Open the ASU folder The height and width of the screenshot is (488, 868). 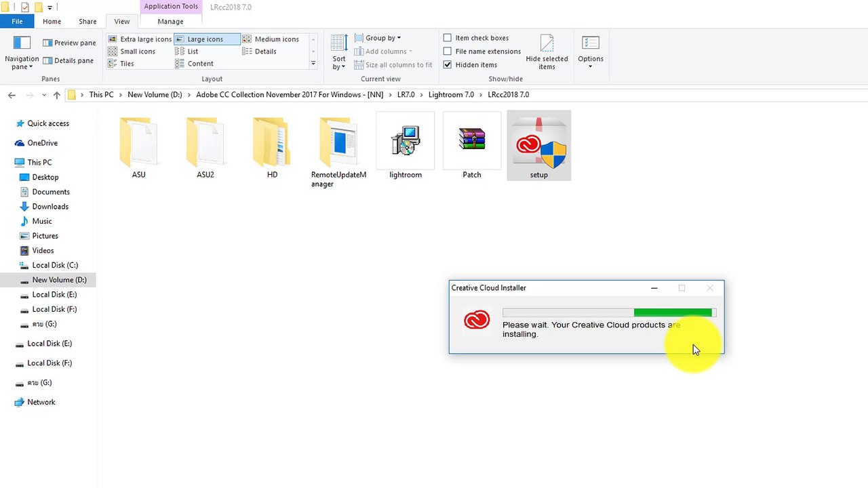[x=138, y=148]
